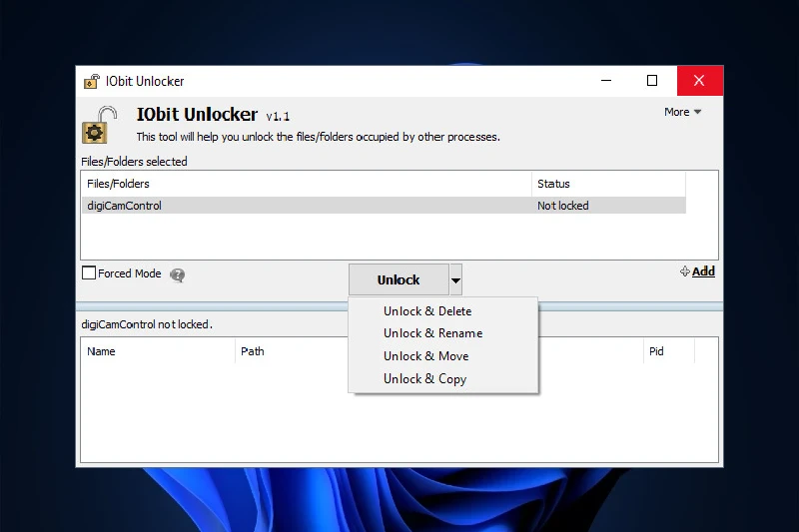Click the Status column header
This screenshot has width=799, height=532.
[608, 184]
